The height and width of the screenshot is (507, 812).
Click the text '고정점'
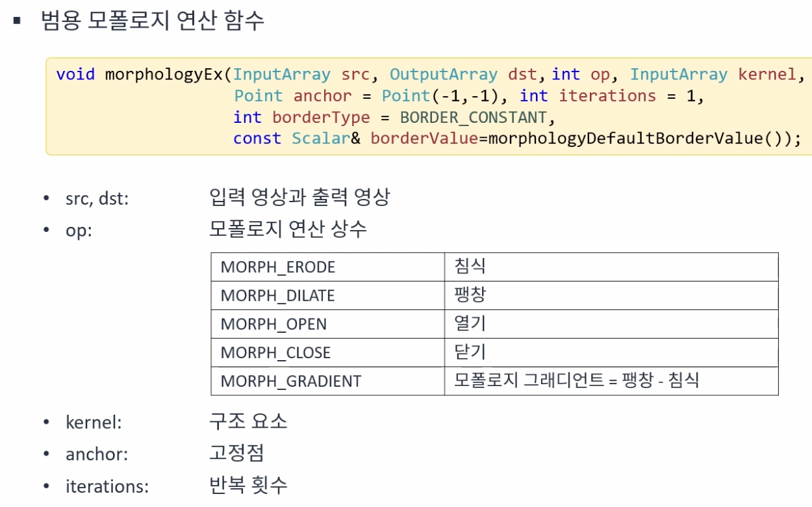[x=236, y=452]
